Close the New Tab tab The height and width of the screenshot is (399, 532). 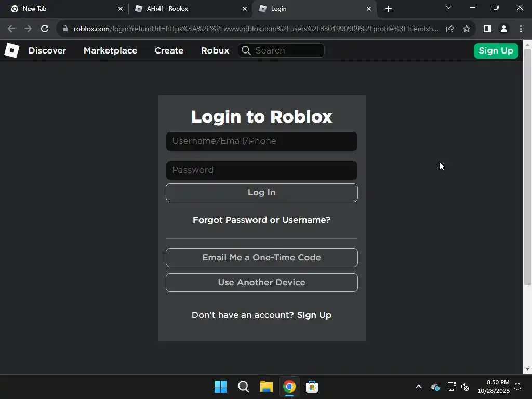(121, 9)
